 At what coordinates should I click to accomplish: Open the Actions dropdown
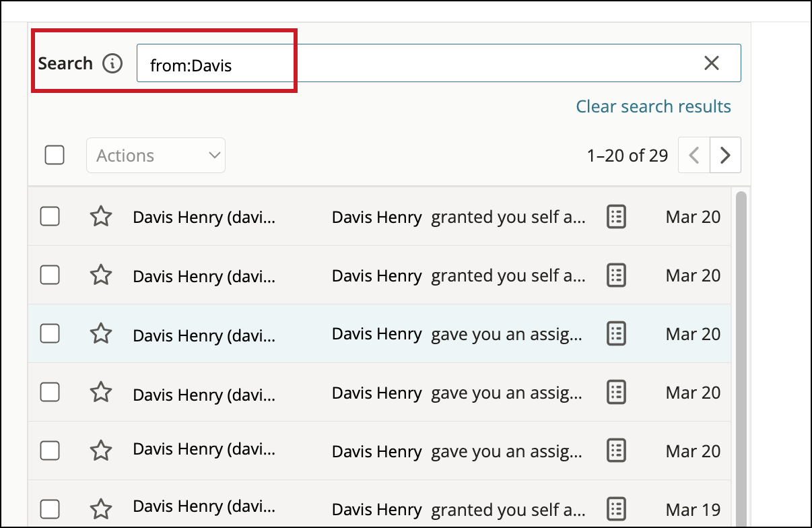[x=156, y=155]
